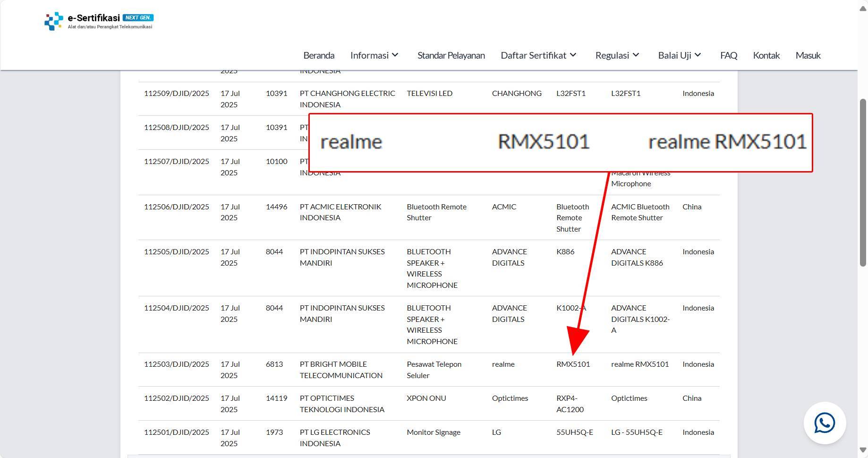Select certificate number 112508/DJID/2025

(177, 127)
